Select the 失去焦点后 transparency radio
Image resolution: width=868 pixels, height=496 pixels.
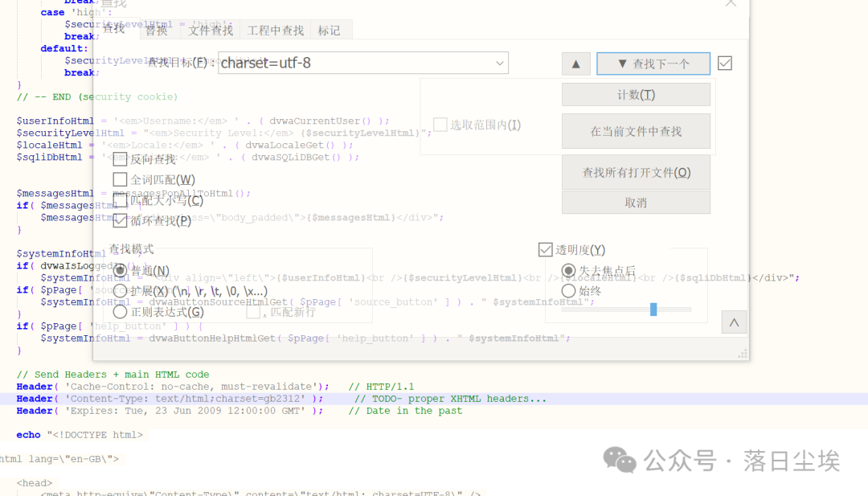pyautogui.click(x=568, y=270)
